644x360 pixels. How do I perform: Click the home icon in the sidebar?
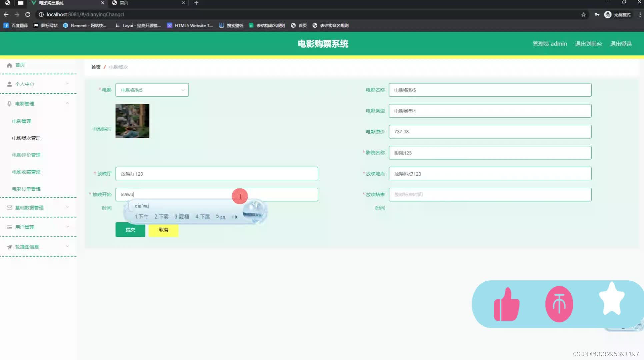tap(9, 65)
